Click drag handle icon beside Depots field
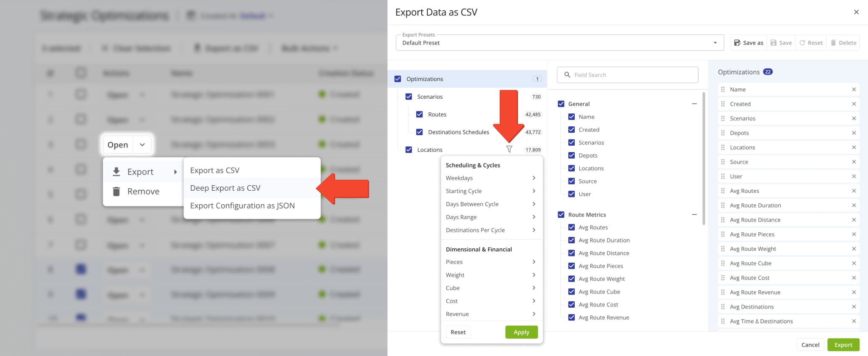 pyautogui.click(x=723, y=133)
